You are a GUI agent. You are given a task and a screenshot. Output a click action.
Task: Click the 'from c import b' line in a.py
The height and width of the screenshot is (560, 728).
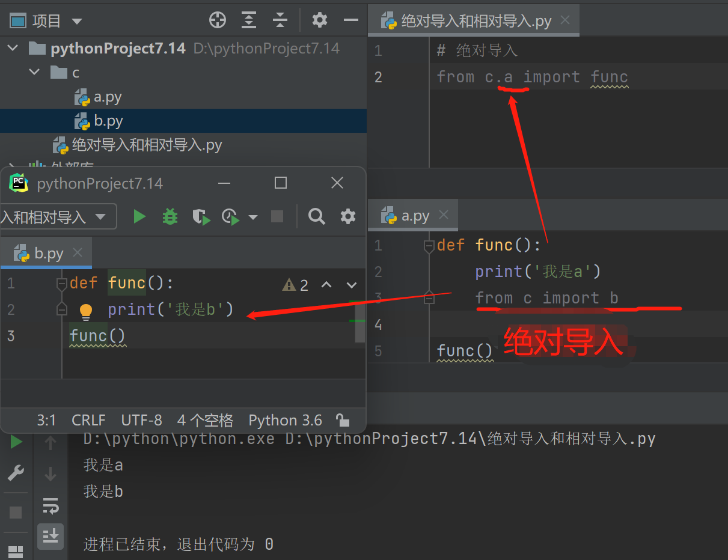point(547,298)
